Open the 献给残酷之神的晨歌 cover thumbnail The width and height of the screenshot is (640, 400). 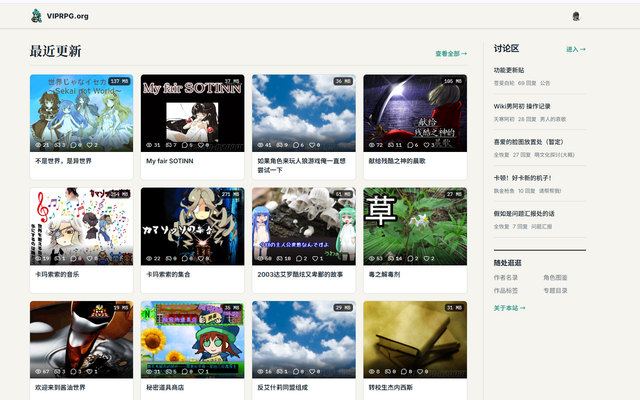[415, 113]
